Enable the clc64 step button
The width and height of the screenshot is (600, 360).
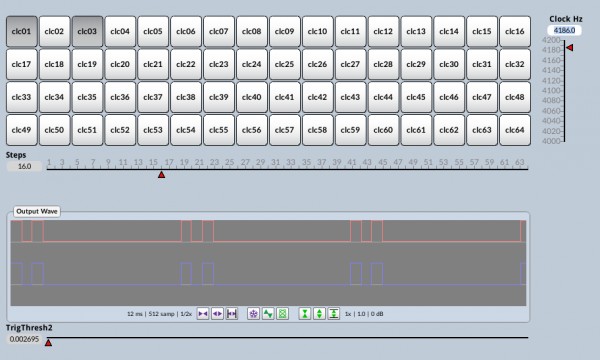pos(515,130)
